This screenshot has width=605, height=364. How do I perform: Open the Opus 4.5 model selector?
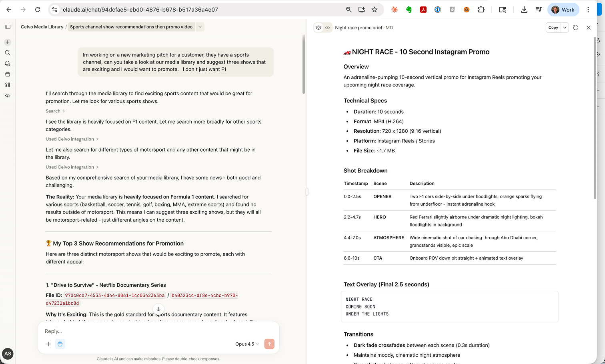point(247,344)
